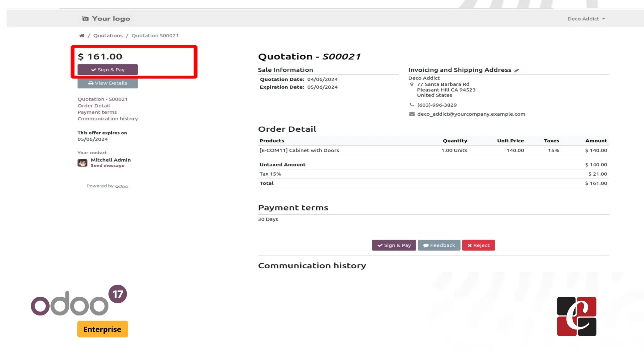The width and height of the screenshot is (644, 362).
Task: Jump to Order Detail section link
Action: point(94,106)
